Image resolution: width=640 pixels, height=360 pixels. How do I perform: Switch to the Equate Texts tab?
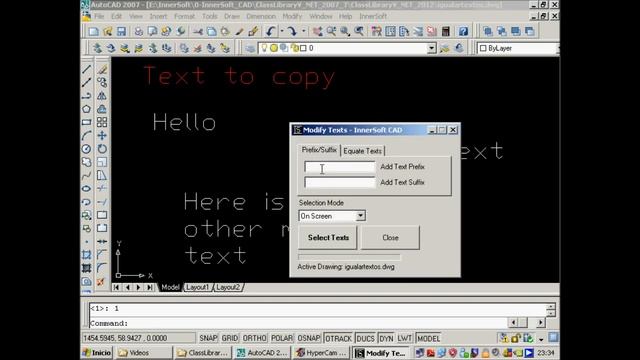point(362,151)
